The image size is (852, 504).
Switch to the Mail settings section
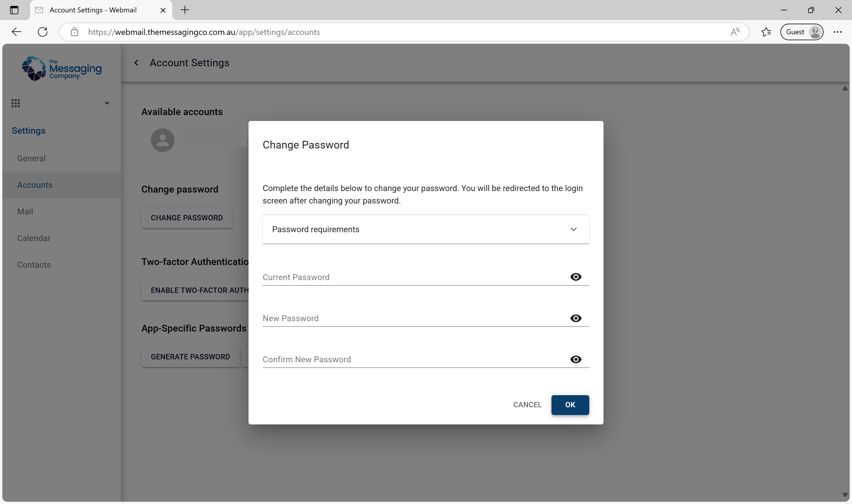(25, 211)
